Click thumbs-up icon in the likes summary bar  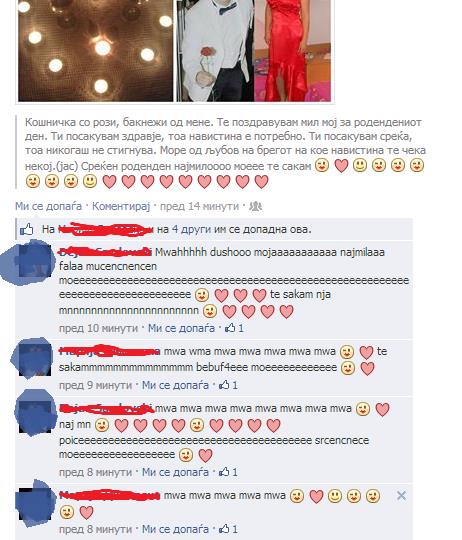coord(27,229)
